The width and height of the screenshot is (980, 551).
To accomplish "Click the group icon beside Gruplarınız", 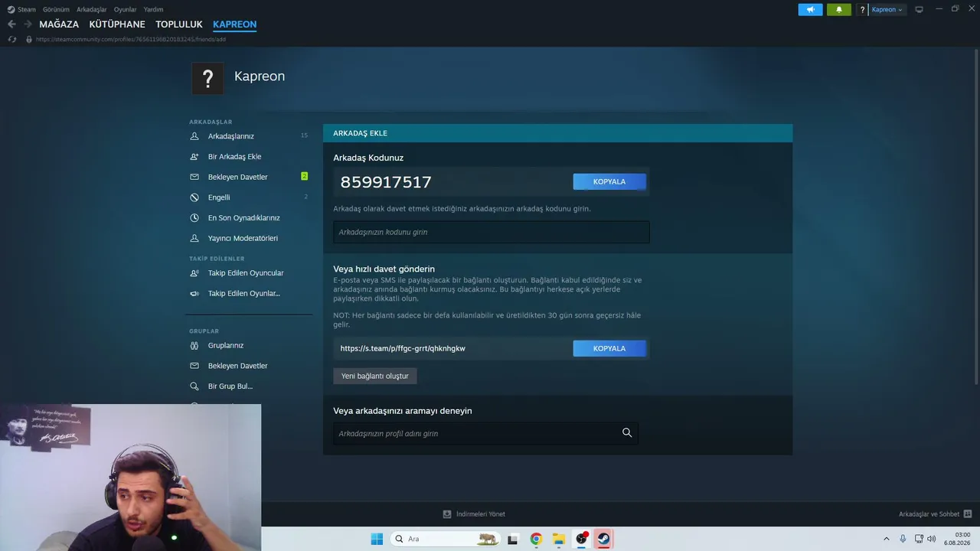I will 194,345.
